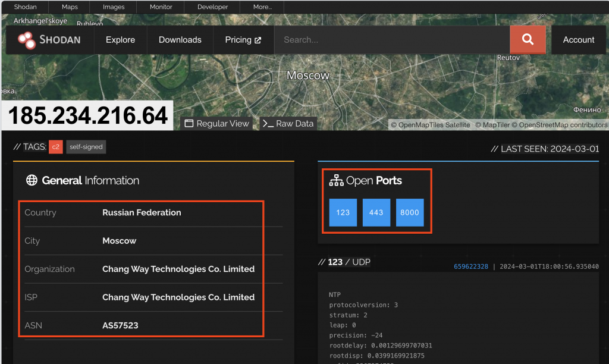Switch to the Developer tab
The image size is (609, 364).
[212, 7]
